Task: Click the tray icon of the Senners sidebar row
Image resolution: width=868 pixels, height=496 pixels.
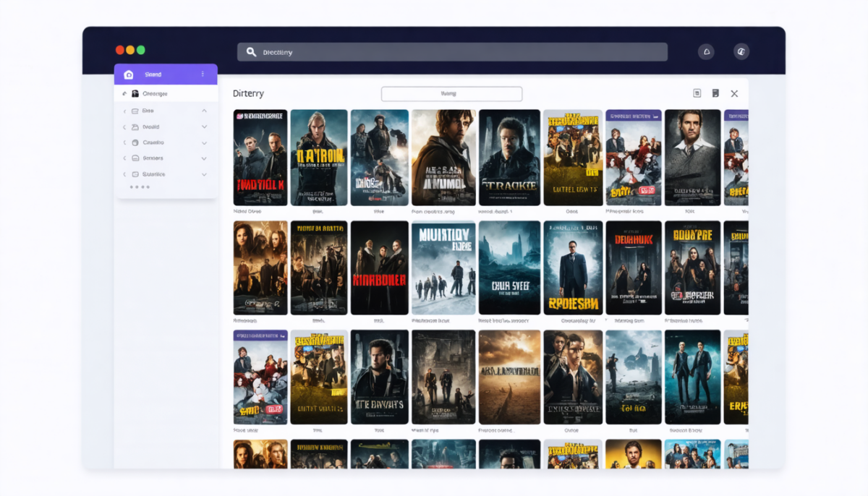Action: [135, 158]
